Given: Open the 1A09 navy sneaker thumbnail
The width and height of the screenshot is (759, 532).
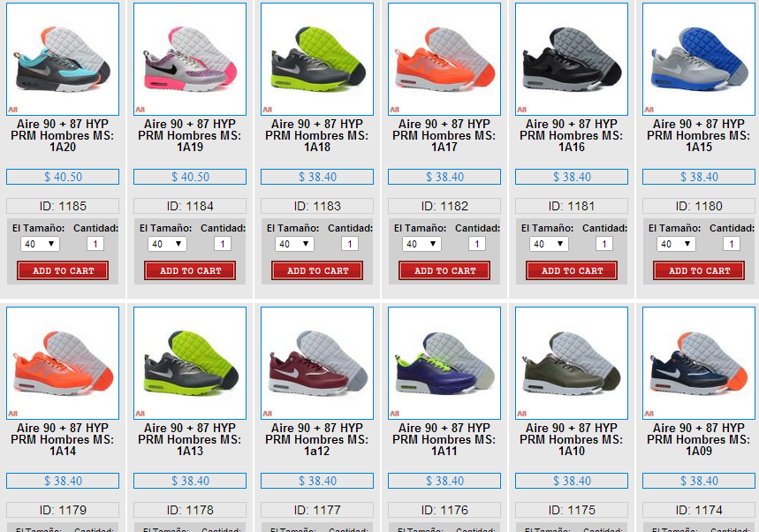Looking at the screenshot, I should pos(699,363).
